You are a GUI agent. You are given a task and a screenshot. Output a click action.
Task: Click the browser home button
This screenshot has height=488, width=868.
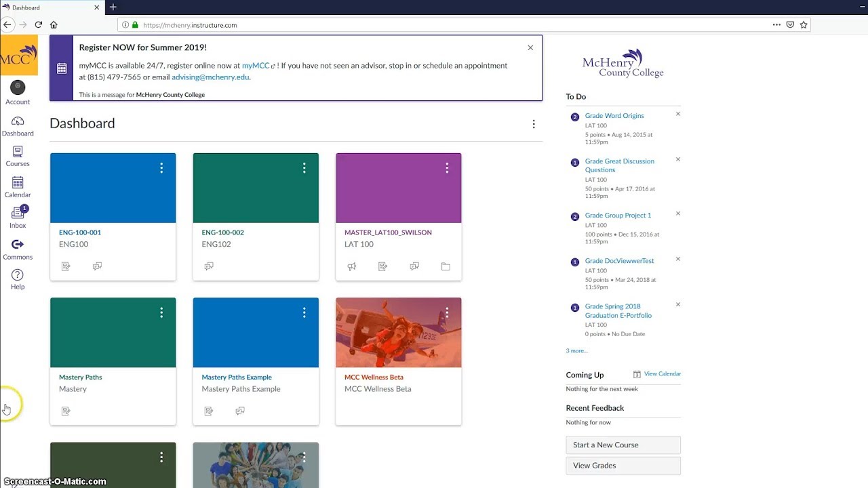point(54,24)
